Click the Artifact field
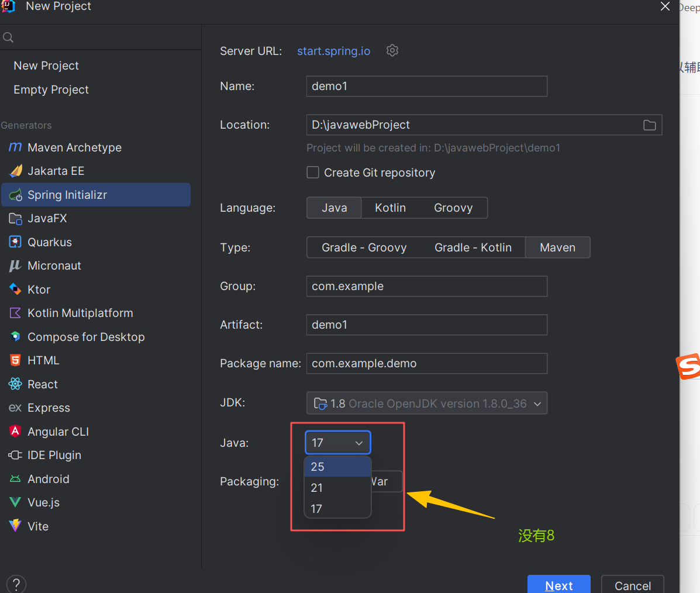 point(427,325)
